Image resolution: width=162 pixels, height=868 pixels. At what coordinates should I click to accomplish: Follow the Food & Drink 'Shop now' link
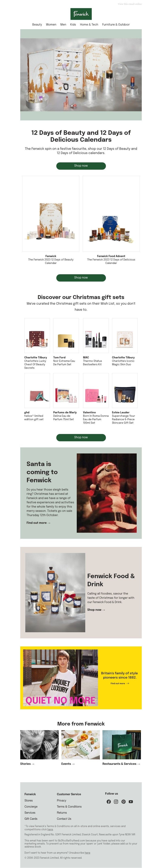[x=96, y=610]
